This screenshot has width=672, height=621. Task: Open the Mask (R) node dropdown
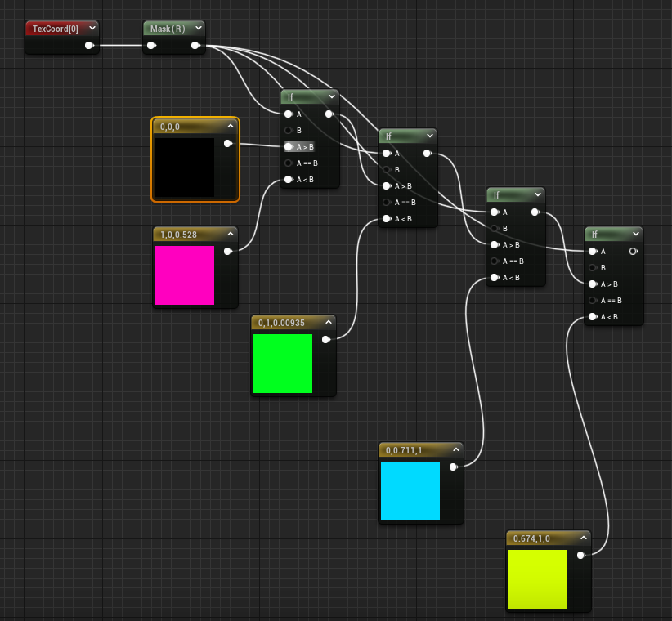pos(198,28)
